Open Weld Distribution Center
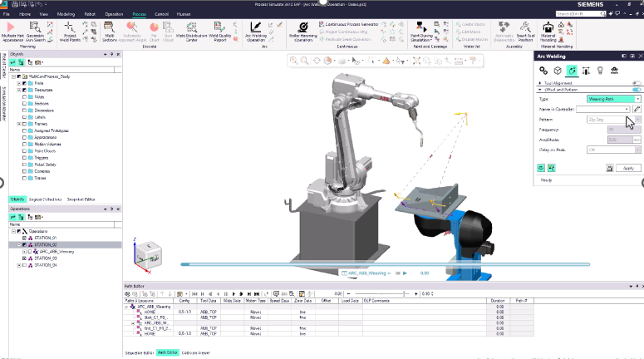 [191, 32]
